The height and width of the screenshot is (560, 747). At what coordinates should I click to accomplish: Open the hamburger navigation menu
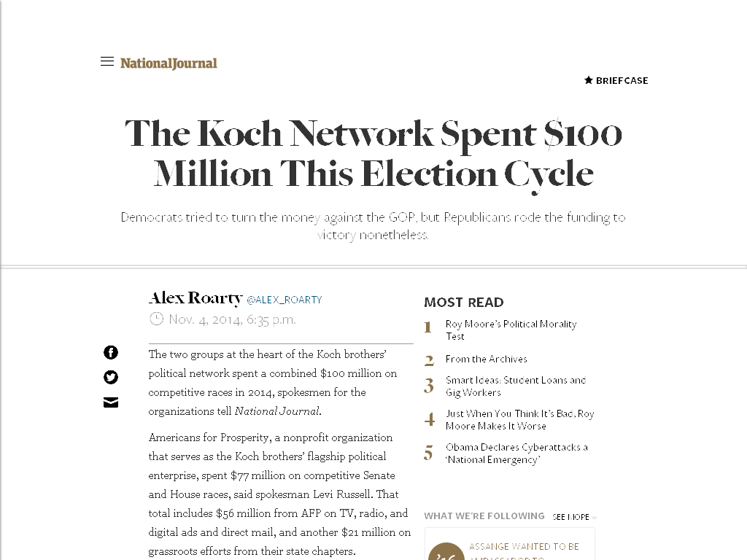coord(107,62)
